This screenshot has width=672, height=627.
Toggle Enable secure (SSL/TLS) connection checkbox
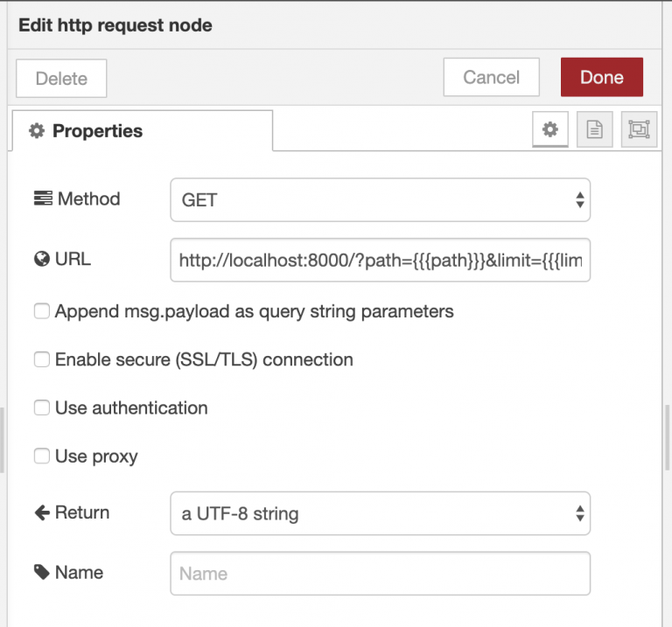tap(41, 359)
